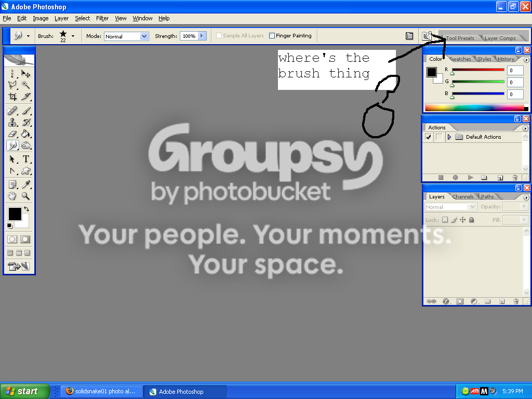Swap foreground and background colors

pos(26,209)
